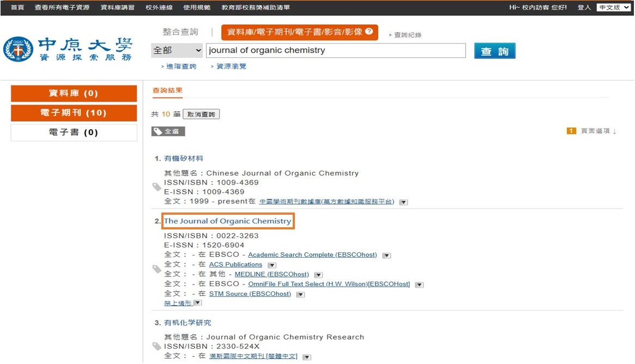The image size is (635, 364).
Task: Open 中國學術期刊數據庫(萬方數據知識服務平台) link
Action: tap(326, 202)
